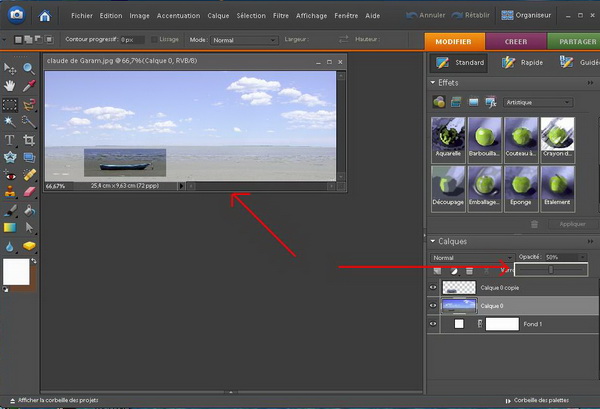Screen dimensions: 600x409
Task: Select the Straighten tool
Action: click(29, 157)
